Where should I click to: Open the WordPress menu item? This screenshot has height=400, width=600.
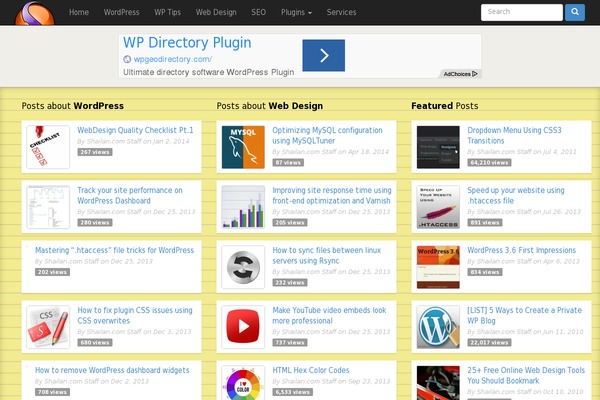(x=121, y=12)
